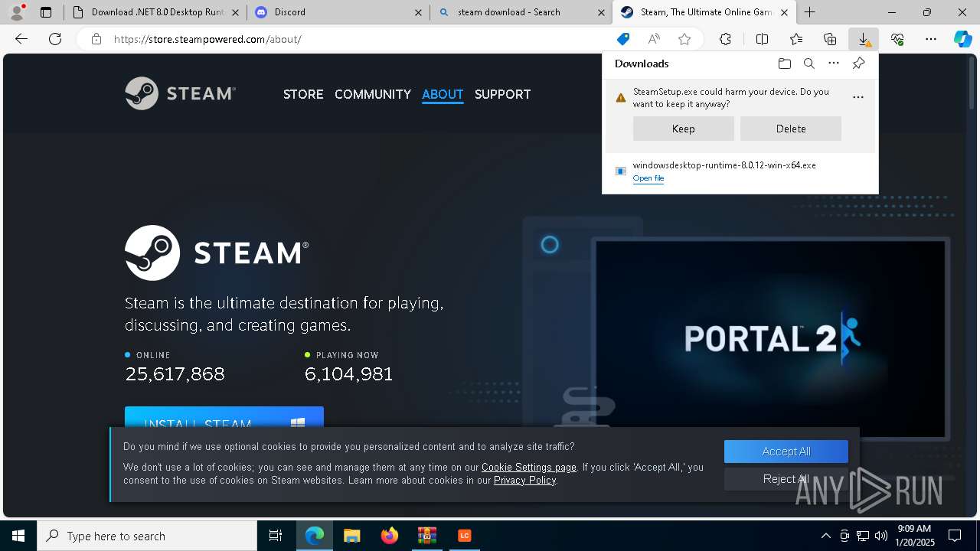Image resolution: width=980 pixels, height=551 pixels.
Task: Open downloads folder icon in Downloads panel
Action: click(x=784, y=64)
